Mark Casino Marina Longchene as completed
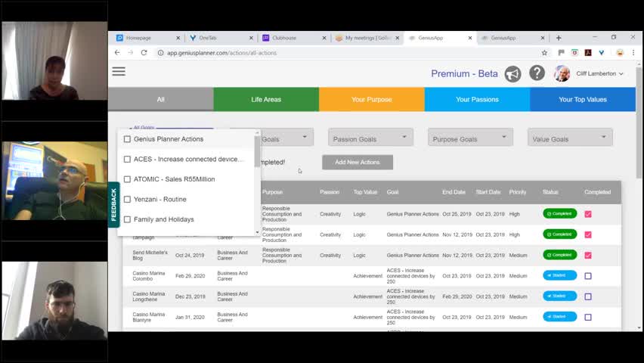Viewport: 644px width, 363px height. [x=588, y=296]
